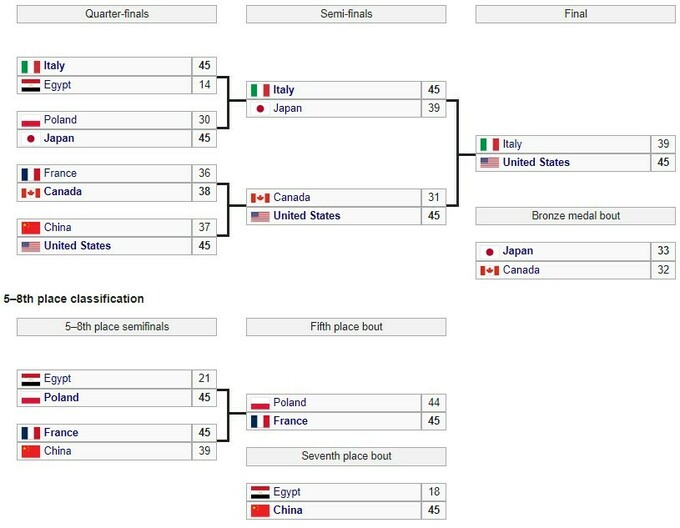This screenshot has width=680, height=528.
Task: Click the Poland flag in the quarter-finals
Action: 30,120
